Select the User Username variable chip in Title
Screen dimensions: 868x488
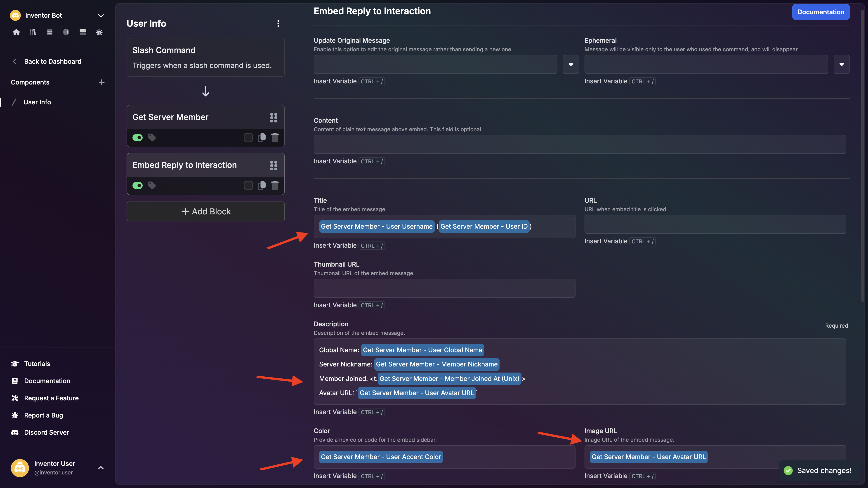(x=377, y=226)
